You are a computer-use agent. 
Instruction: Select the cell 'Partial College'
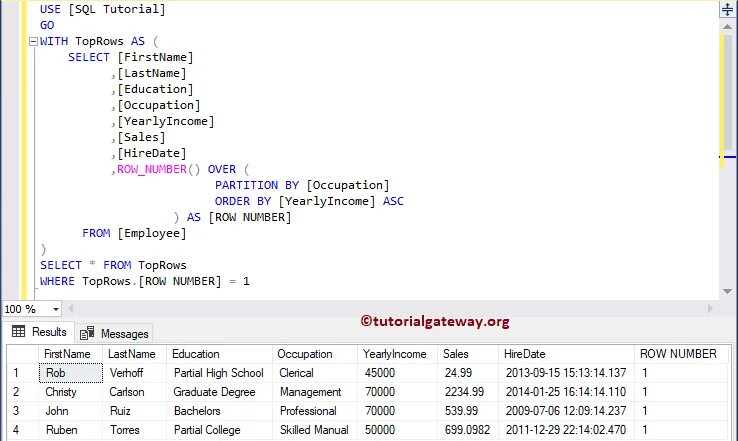219,430
